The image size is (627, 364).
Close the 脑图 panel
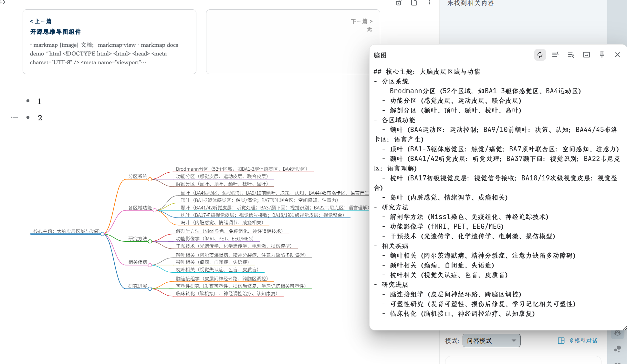[617, 55]
